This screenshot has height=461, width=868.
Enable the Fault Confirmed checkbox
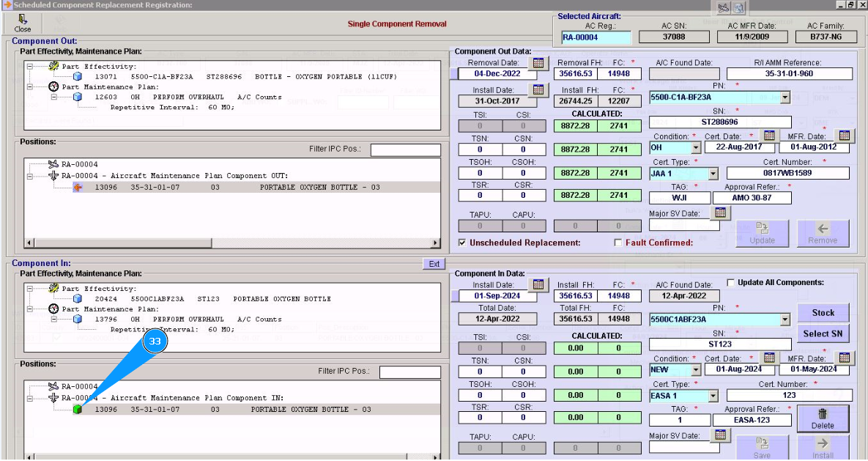pos(618,243)
